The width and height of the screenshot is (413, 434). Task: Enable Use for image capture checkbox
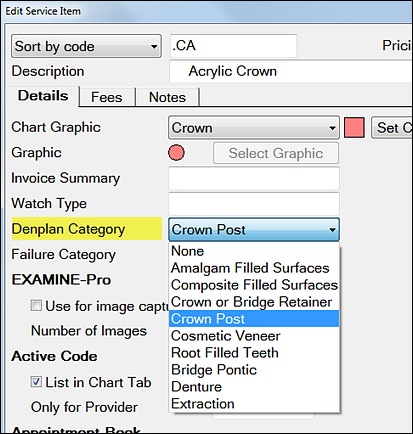pyautogui.click(x=36, y=305)
